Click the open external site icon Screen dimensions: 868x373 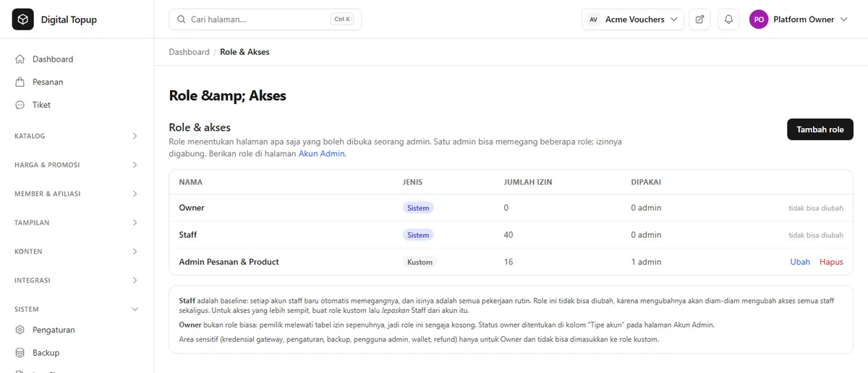[x=699, y=20]
